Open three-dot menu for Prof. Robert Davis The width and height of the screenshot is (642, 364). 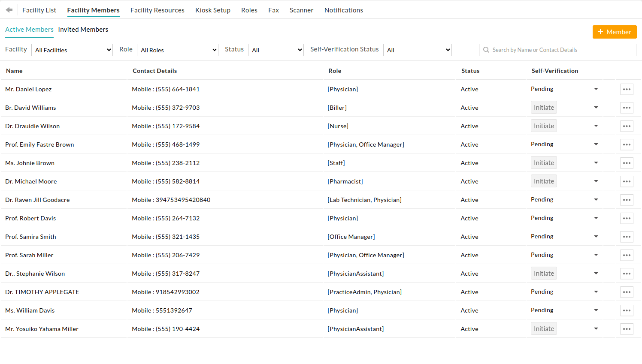coord(627,218)
